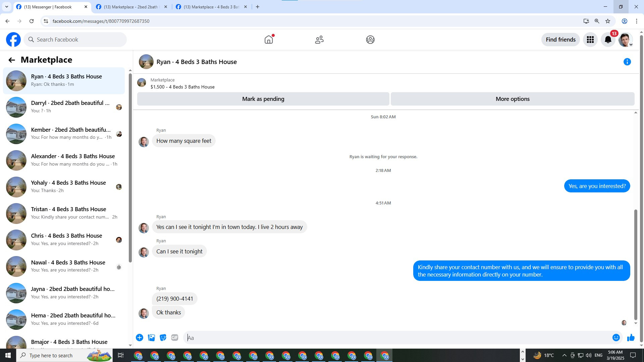Viewport: 644px width, 362px height.
Task: Open the Facebook menu grid icon
Action: click(x=590, y=40)
